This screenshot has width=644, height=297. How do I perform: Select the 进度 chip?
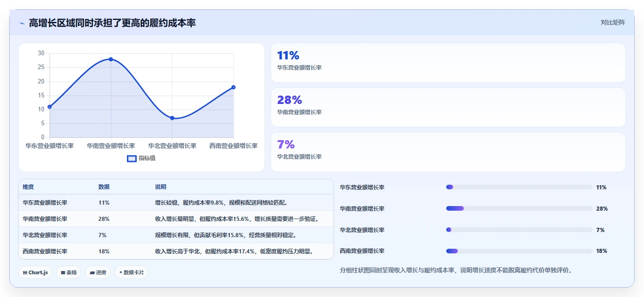click(x=98, y=272)
